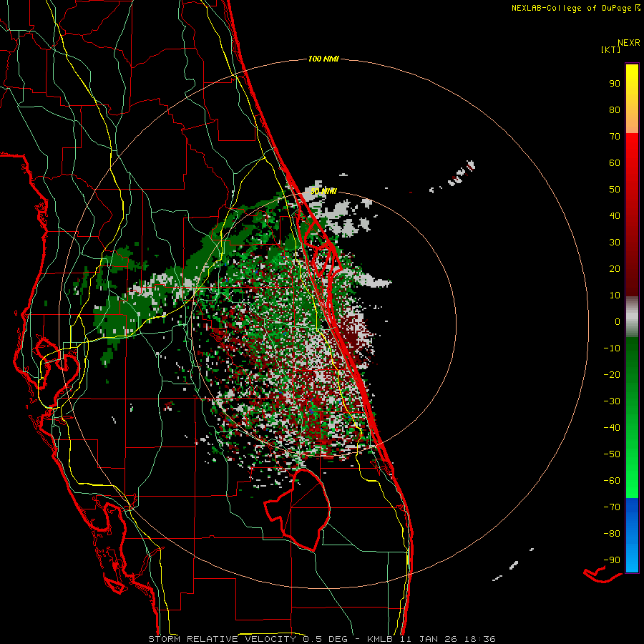644x644 pixels.
Task: Click the 18:36 timestamp text
Action: (x=479, y=639)
